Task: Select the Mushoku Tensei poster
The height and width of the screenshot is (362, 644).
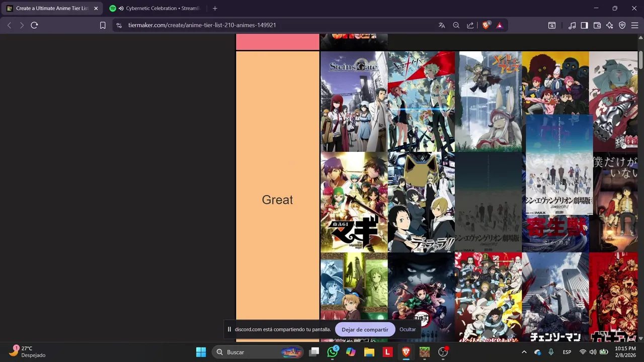Action: (x=354, y=297)
